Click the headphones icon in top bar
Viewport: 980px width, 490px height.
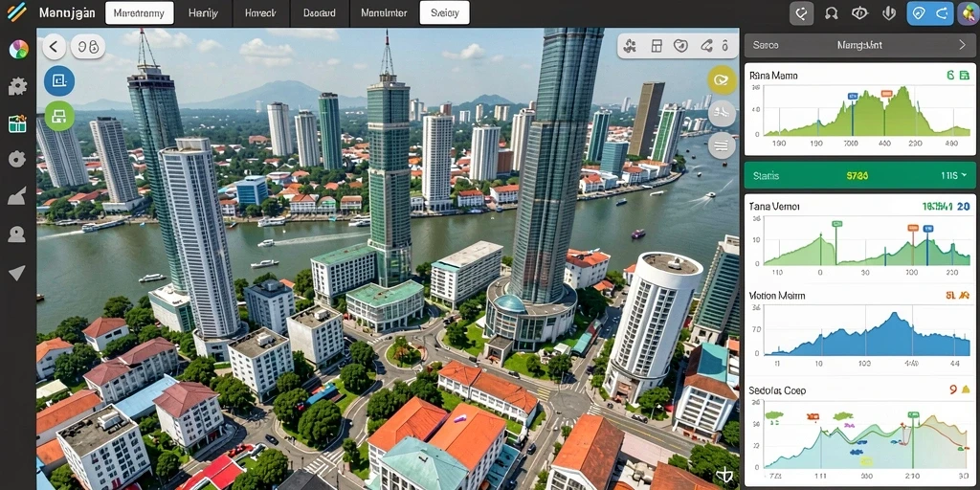[x=831, y=12]
